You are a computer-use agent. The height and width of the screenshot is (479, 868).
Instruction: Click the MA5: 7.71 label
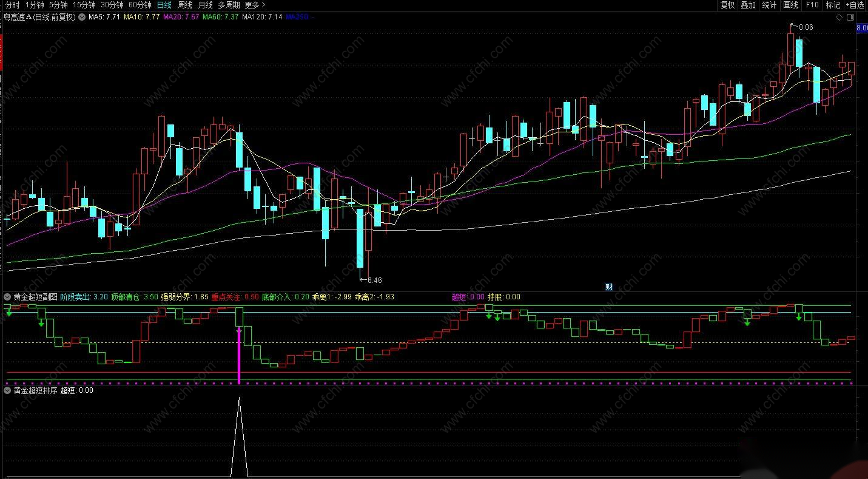pos(104,17)
